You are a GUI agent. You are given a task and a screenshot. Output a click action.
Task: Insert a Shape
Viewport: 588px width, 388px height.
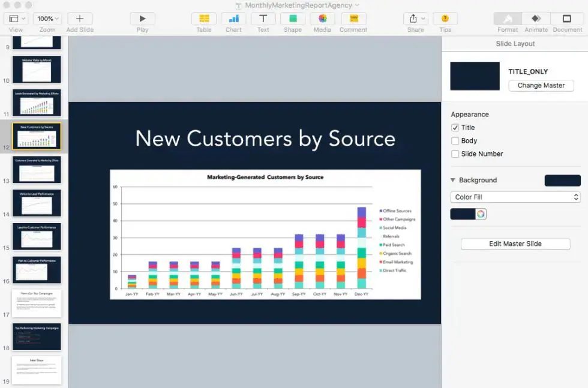[293, 19]
